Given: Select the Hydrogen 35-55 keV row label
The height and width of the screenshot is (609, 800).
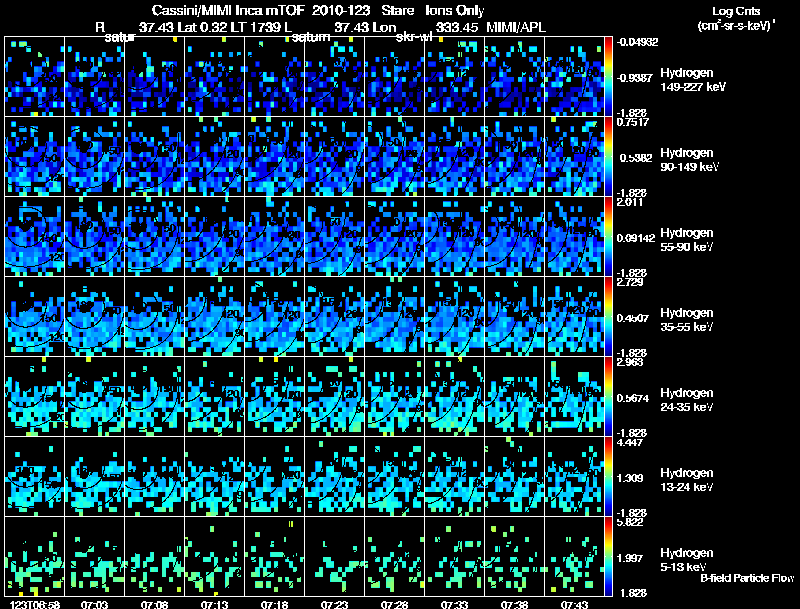Looking at the screenshot, I should pos(687,320).
